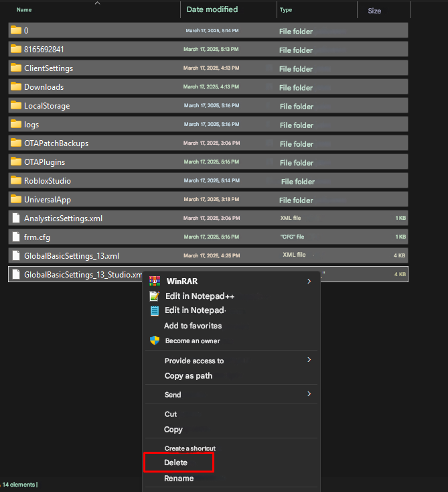Select the GlobalBasicSettings_13.xml file row
The image size is (448, 492).
[71, 255]
